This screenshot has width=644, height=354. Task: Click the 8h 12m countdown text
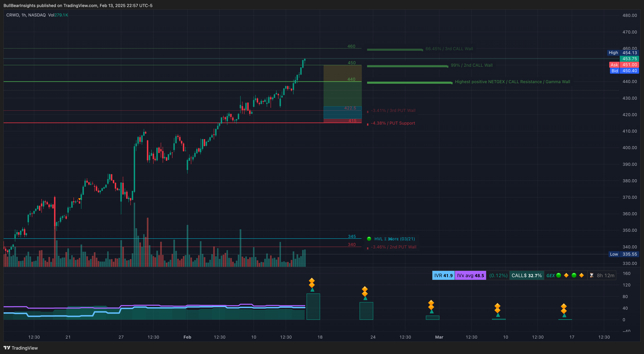[606, 276]
